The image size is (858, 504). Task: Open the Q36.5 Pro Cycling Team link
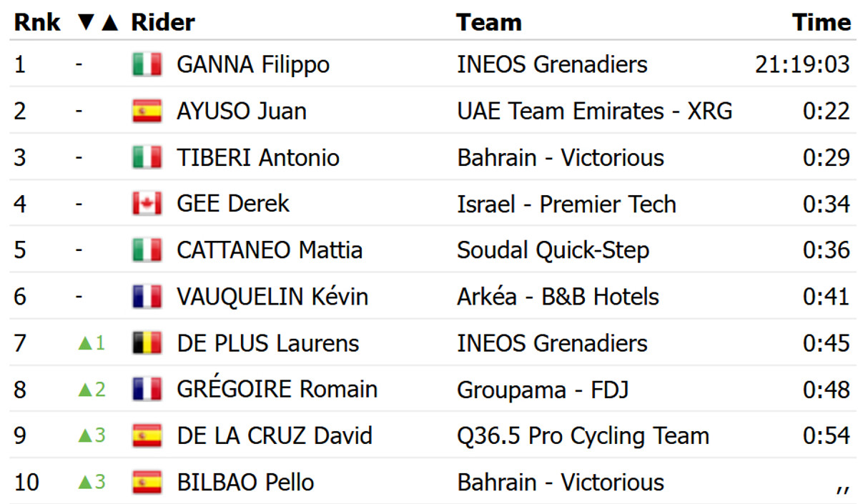point(583,436)
